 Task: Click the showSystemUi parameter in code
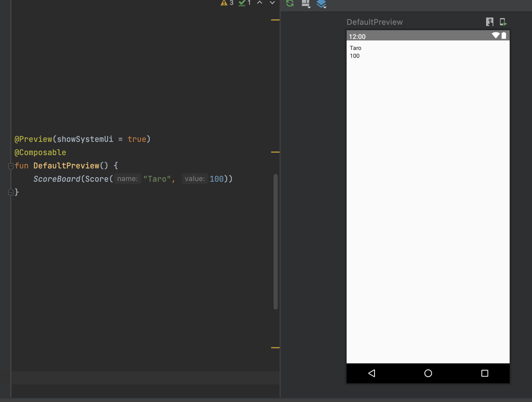coord(85,139)
